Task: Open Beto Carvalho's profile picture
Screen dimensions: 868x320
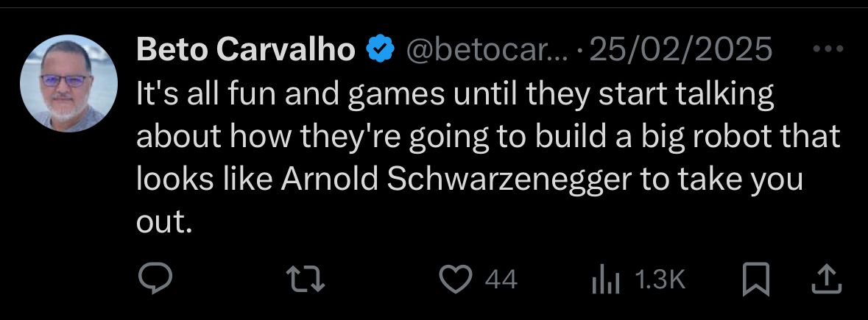Action: pos(66,85)
